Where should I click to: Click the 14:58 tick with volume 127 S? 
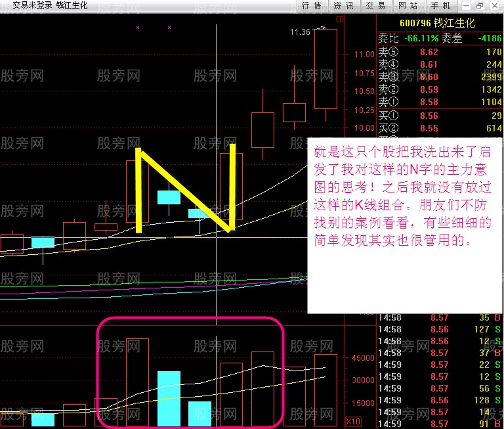(x=440, y=329)
